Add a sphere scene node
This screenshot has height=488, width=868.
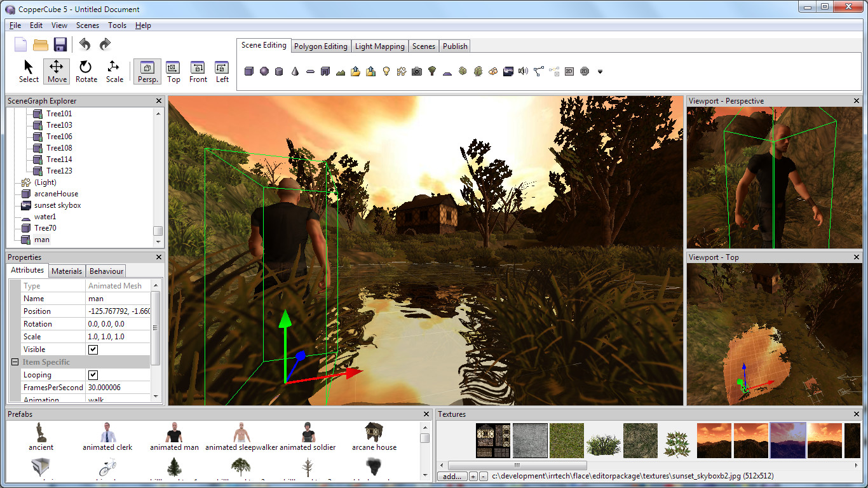coord(264,71)
